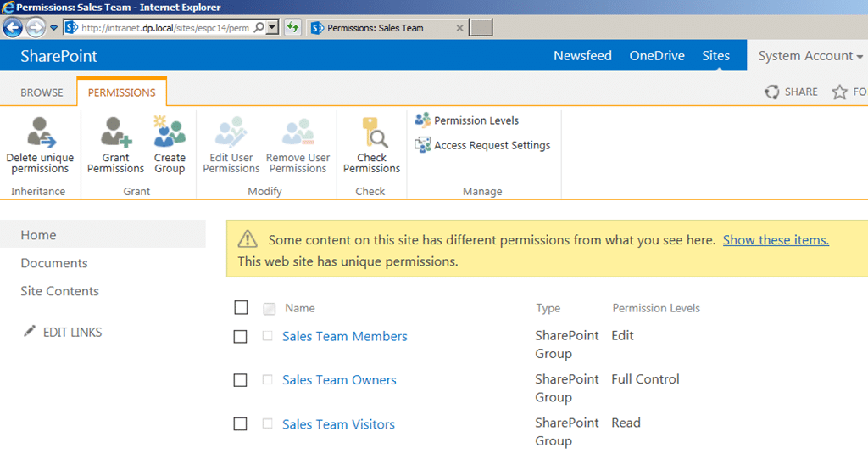The height and width of the screenshot is (465, 868).
Task: Toggle the select-all checkbox in header
Action: 241,308
